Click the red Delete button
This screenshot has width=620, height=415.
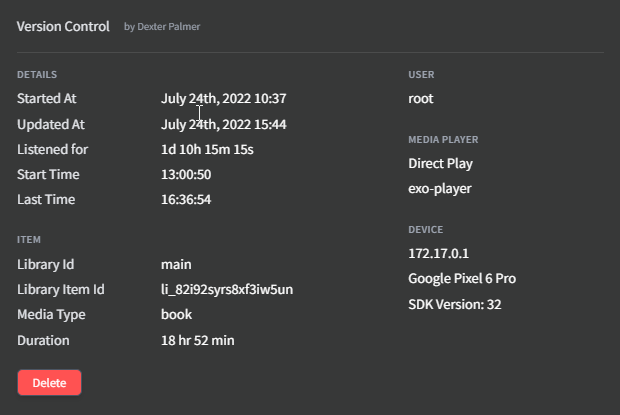pos(49,383)
